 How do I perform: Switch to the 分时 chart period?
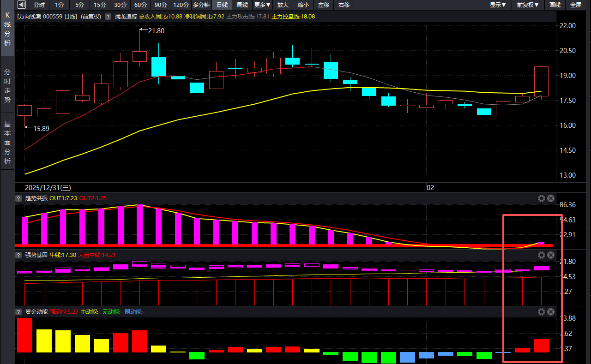39,5
